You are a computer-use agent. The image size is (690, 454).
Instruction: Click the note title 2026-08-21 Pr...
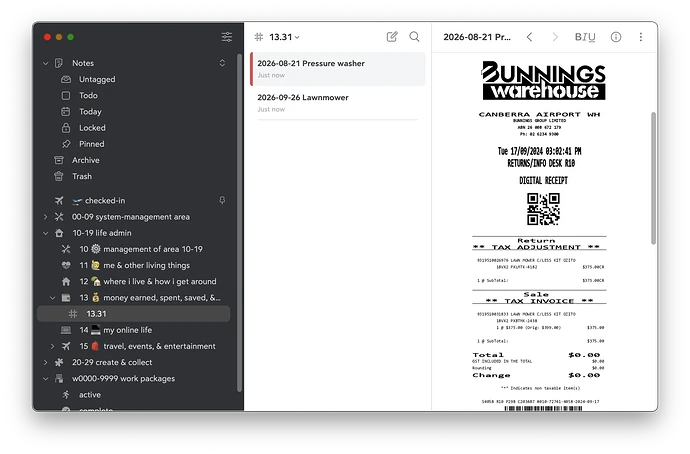tap(477, 37)
